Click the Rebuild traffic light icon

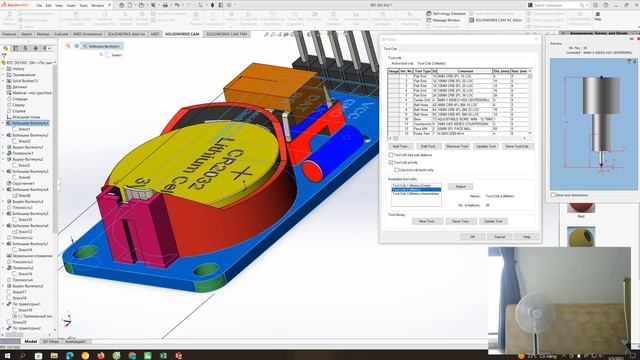click(x=212, y=5)
